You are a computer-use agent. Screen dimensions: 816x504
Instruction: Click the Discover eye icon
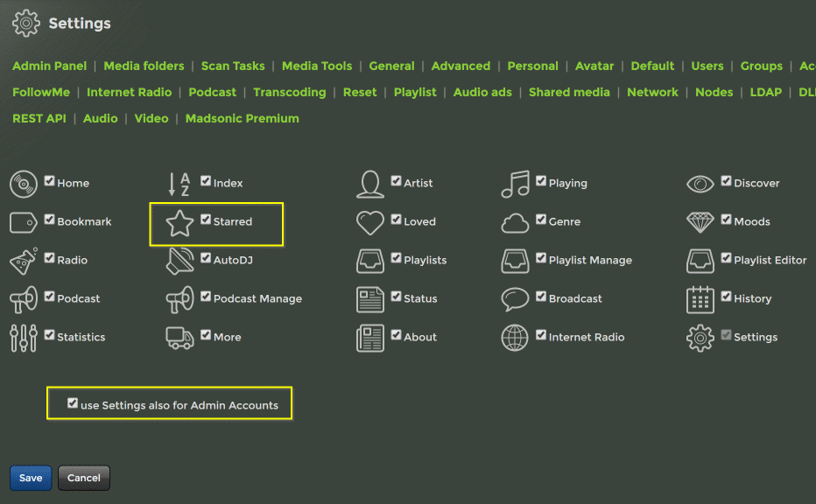click(700, 185)
